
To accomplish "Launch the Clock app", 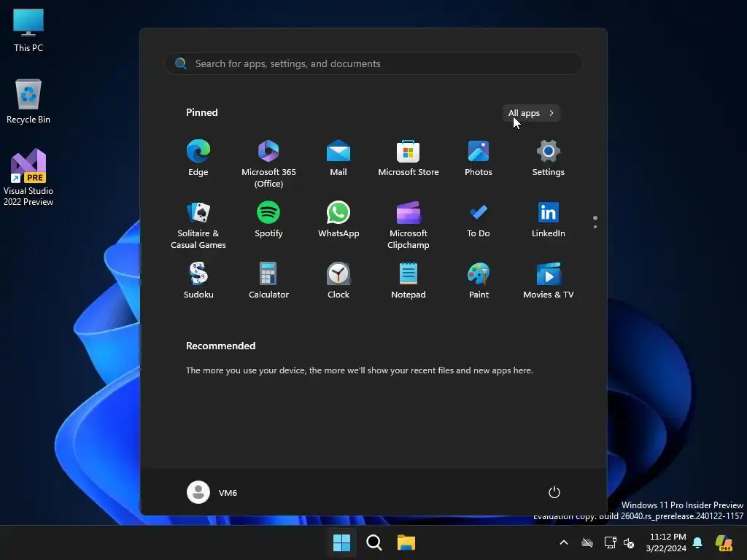I will click(x=338, y=281).
